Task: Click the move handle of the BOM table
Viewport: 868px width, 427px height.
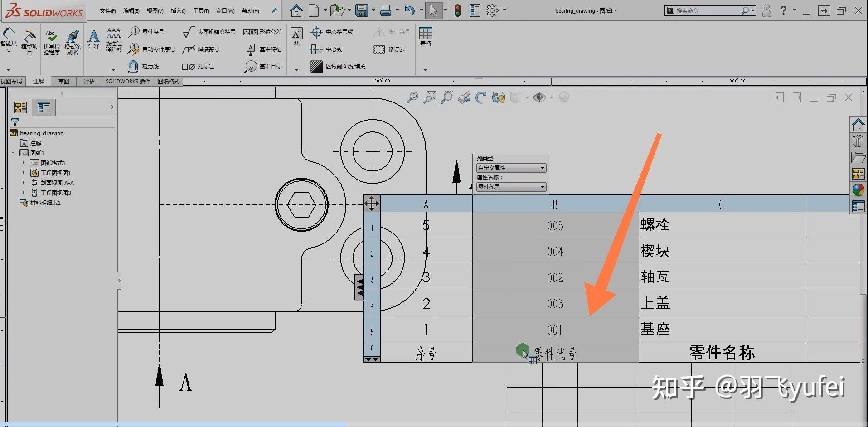Action: 372,204
